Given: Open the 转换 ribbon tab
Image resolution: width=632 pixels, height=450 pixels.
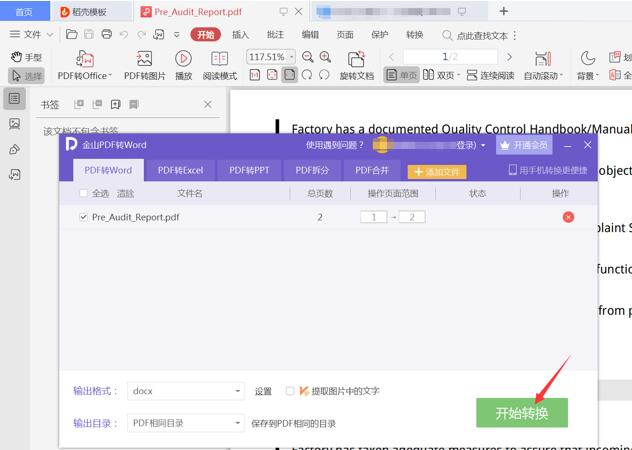Looking at the screenshot, I should 415,35.
